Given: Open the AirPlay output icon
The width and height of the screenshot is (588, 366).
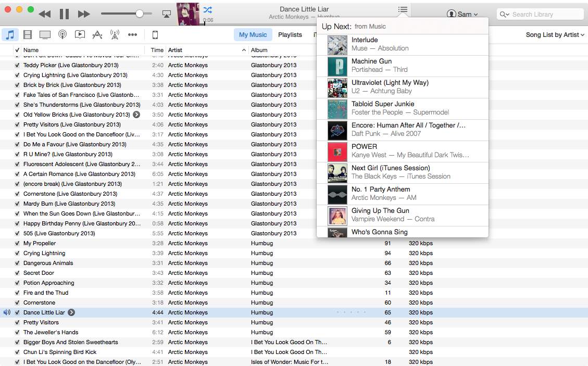Looking at the screenshot, I should pos(167,14).
